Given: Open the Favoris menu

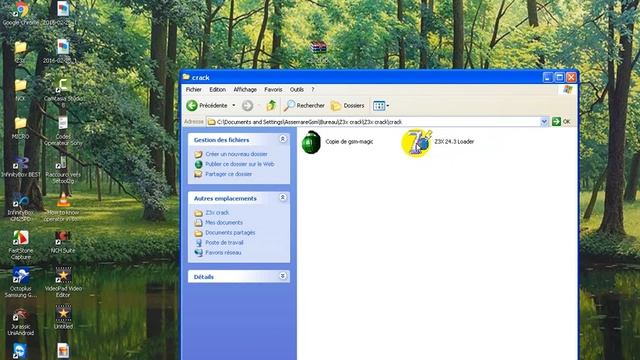Looking at the screenshot, I should 273,89.
